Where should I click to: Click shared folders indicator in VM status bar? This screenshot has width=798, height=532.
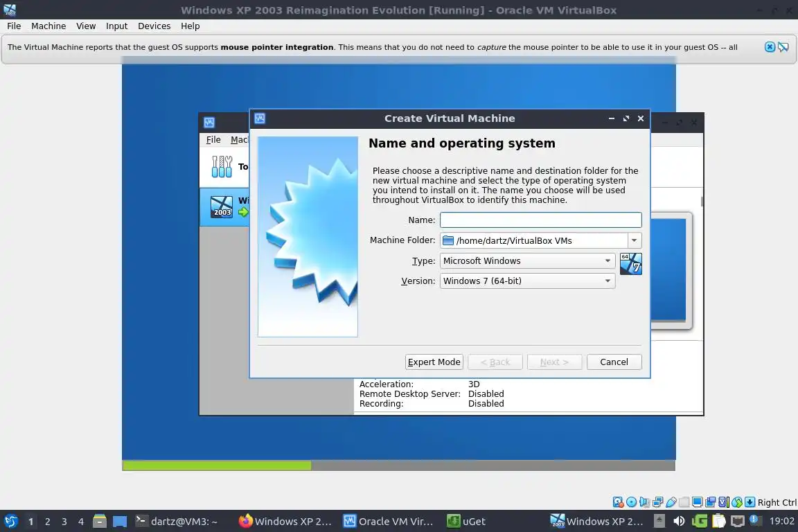(x=684, y=502)
